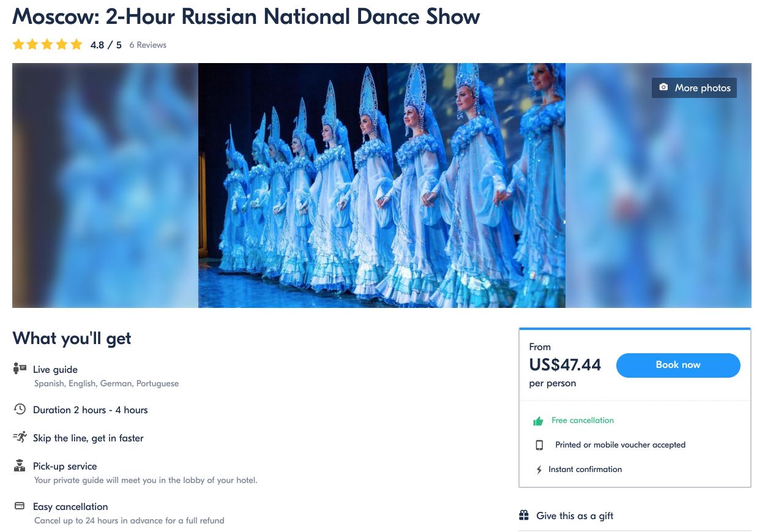Click Duration 2 hours - 4 hours
Image resolution: width=765 pixels, height=532 pixels.
[91, 410]
